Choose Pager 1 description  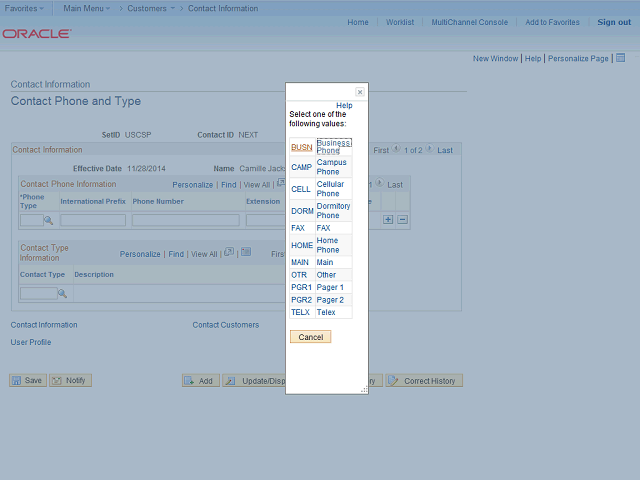pos(330,287)
